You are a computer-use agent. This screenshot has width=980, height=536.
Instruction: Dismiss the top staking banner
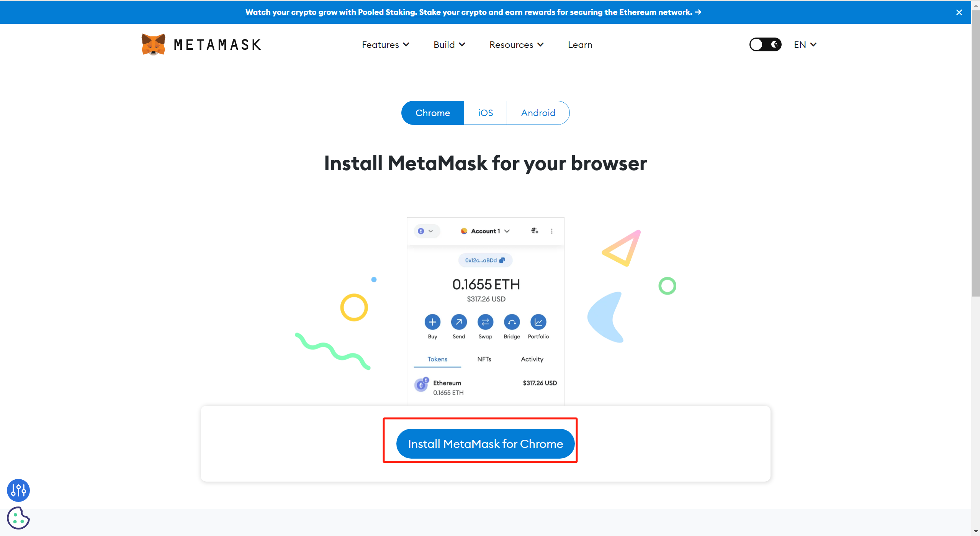point(959,12)
